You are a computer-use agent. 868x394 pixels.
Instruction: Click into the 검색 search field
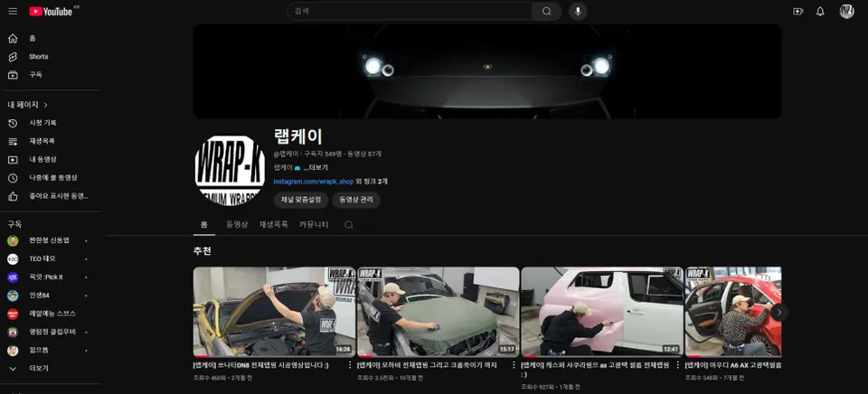[410, 11]
